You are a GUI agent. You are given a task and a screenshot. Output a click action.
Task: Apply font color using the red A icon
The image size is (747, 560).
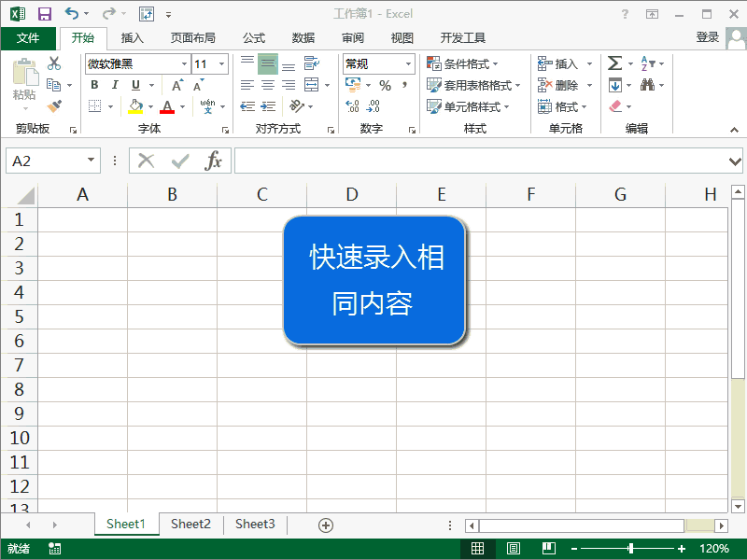[x=168, y=105]
